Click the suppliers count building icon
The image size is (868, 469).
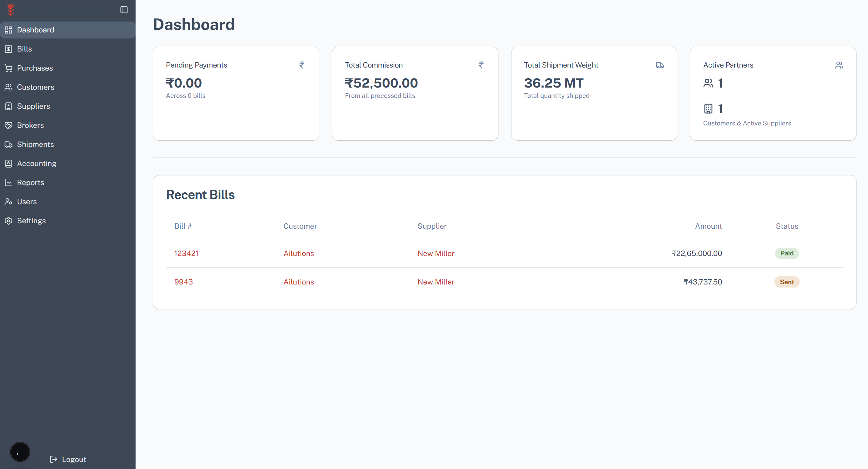pos(708,109)
